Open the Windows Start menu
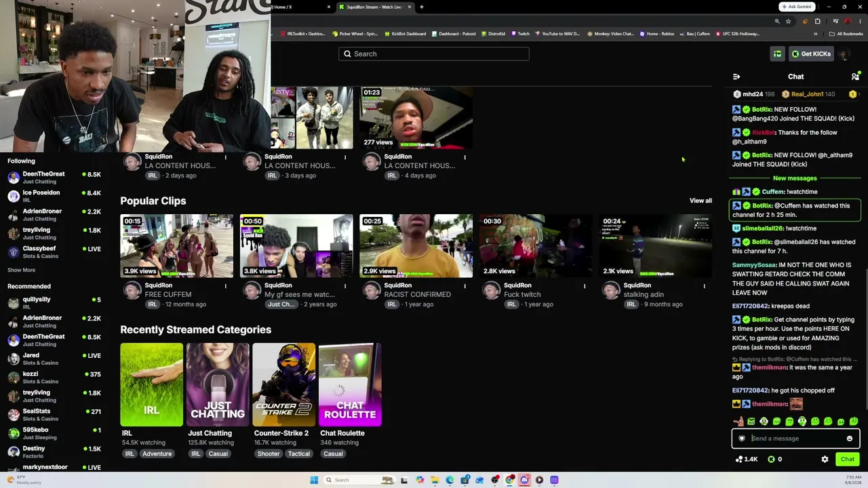The height and width of the screenshot is (488, 868). point(314,481)
